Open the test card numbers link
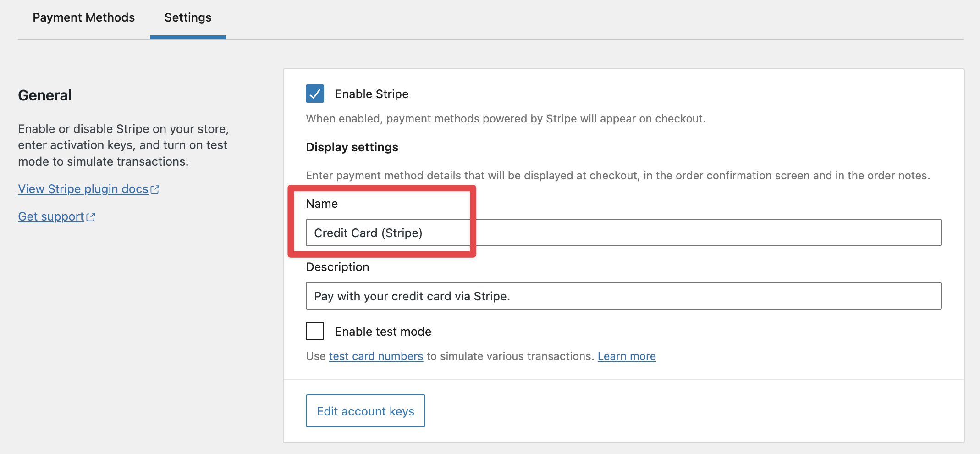980x454 pixels. [x=376, y=356]
